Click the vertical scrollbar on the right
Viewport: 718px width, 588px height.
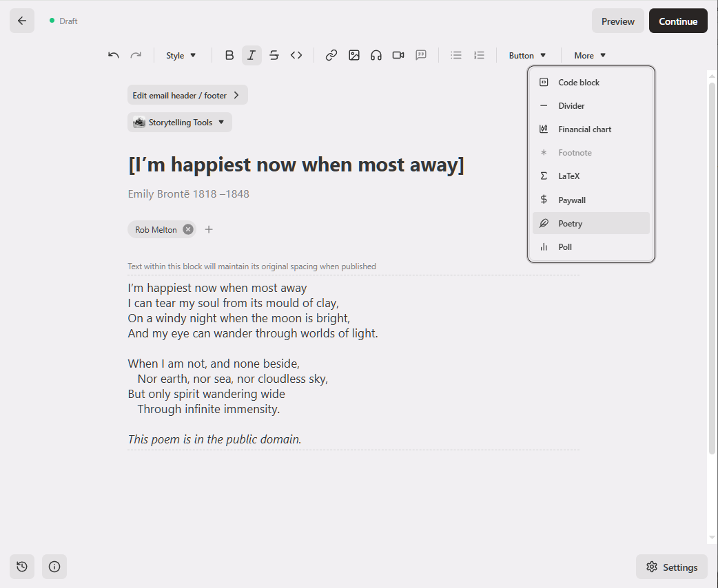pyautogui.click(x=712, y=268)
